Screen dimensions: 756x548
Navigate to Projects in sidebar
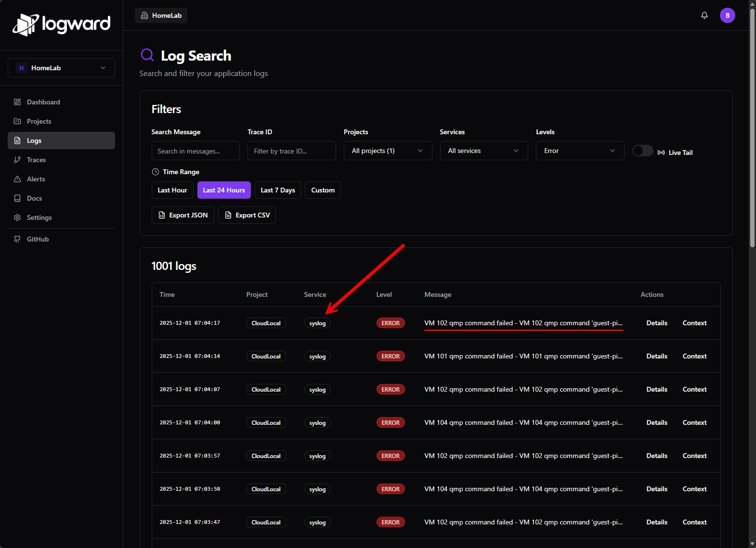39,121
